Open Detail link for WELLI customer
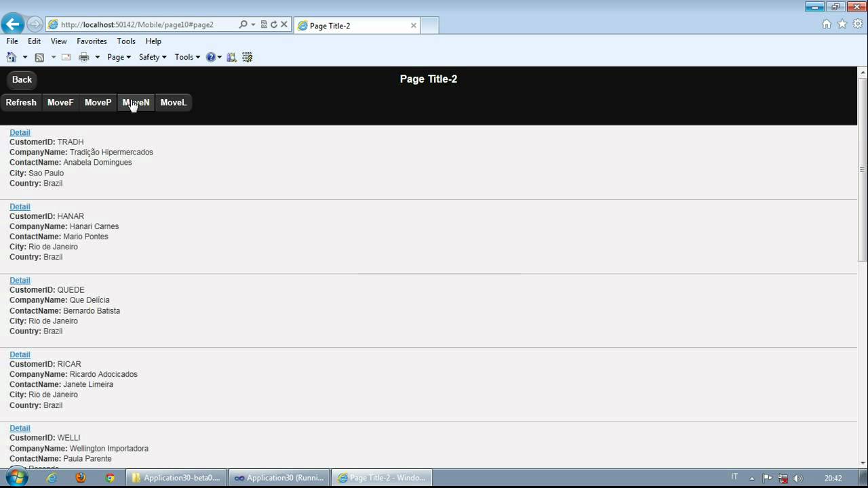This screenshot has width=868, height=488. [20, 428]
